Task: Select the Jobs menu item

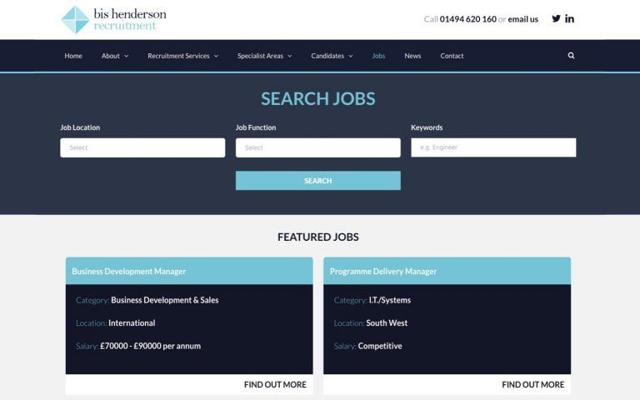Action: pyautogui.click(x=378, y=56)
